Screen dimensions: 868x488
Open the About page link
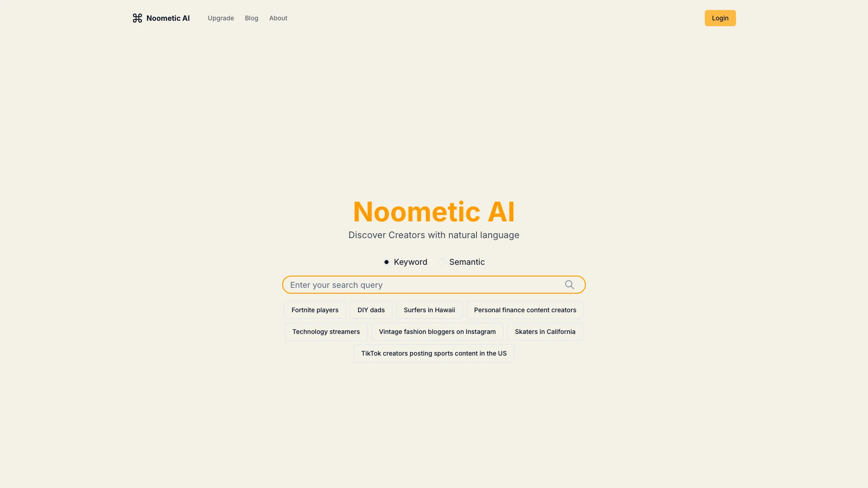point(278,18)
